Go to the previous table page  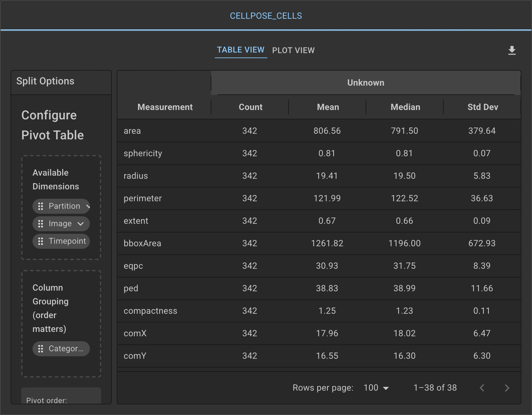pos(482,388)
